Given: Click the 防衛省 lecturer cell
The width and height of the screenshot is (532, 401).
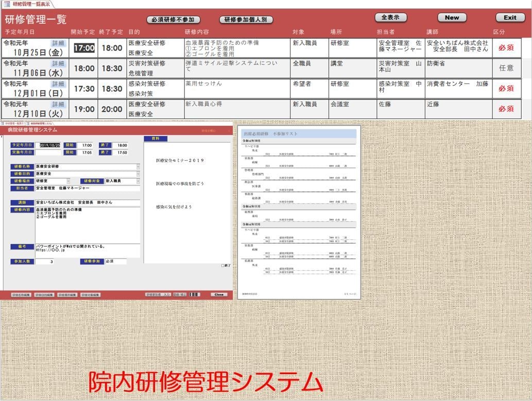Looking at the screenshot, I should coord(458,68).
